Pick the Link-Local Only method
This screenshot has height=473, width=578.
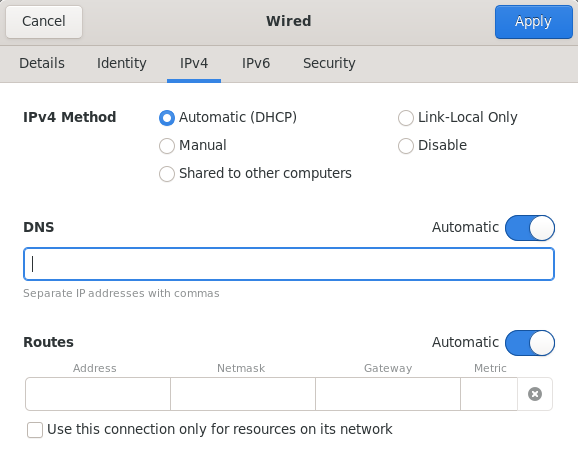(x=405, y=118)
